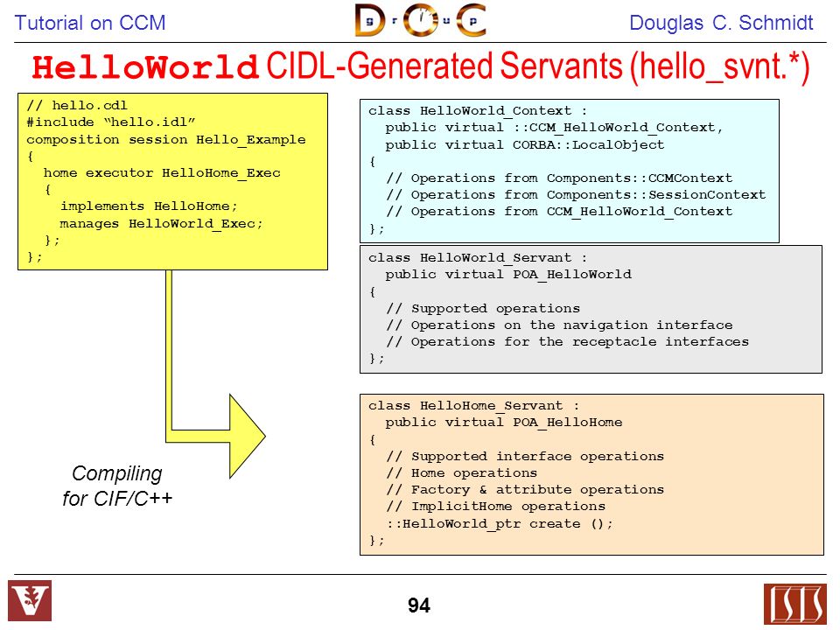Image resolution: width=840 pixels, height=630 pixels.
Task: Click "public virtual POA_HelloHome" line
Action: point(504,422)
